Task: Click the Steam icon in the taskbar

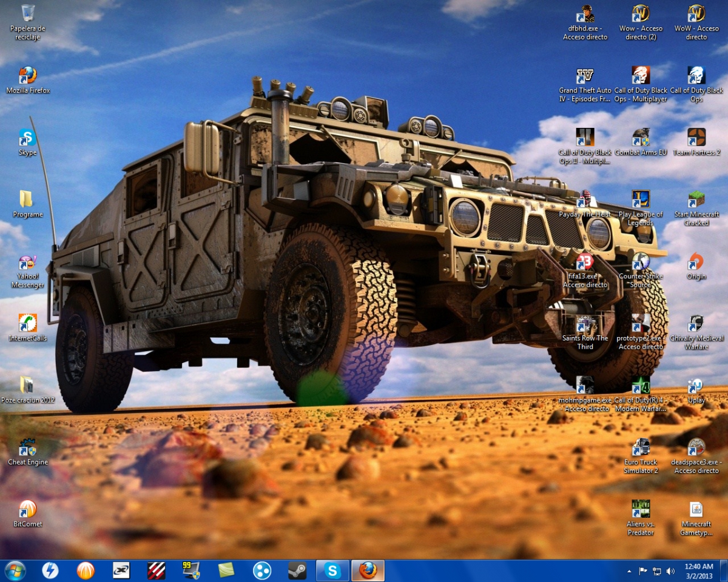Action: click(297, 570)
